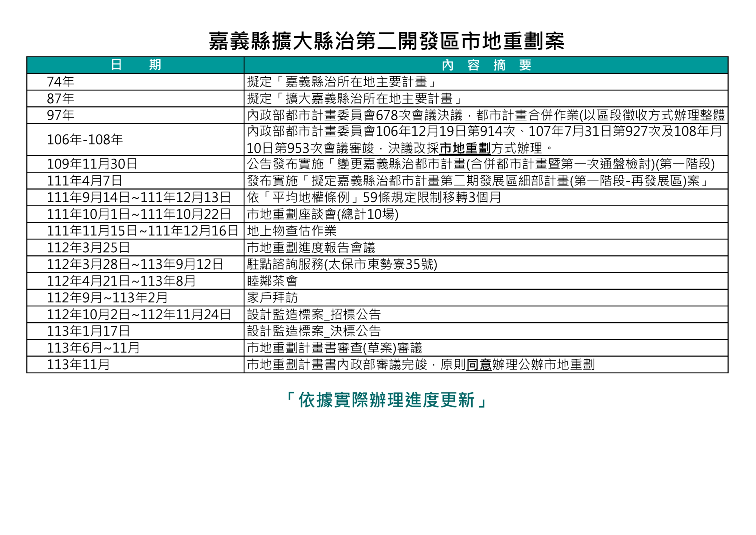This screenshot has width=756, height=535.
Task: Select the 111年10月1日~111年10月22日 cell
Action: pyautogui.click(x=135, y=214)
